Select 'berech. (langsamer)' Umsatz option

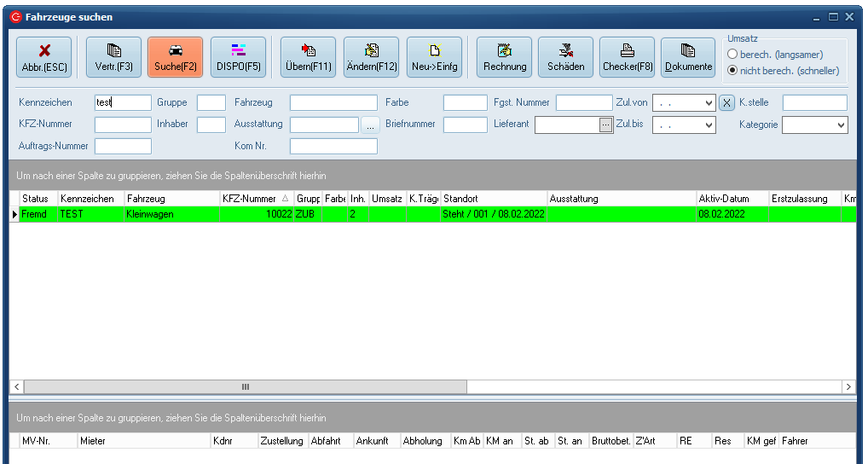pos(732,55)
